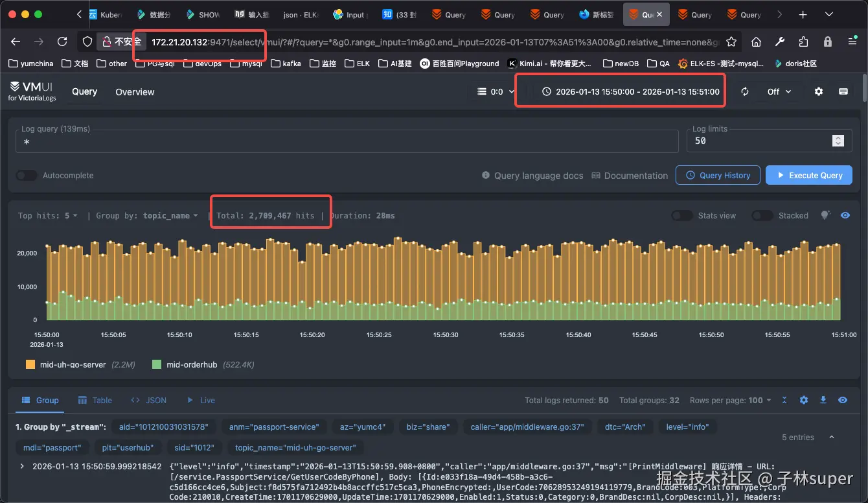Viewport: 868px width, 503px height.
Task: Switch to the Table view tab
Action: [x=95, y=400]
